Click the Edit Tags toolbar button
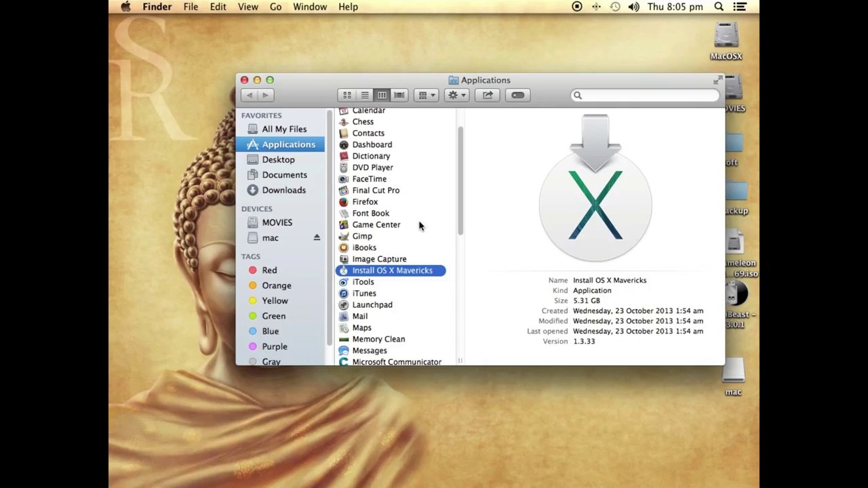 (517, 96)
